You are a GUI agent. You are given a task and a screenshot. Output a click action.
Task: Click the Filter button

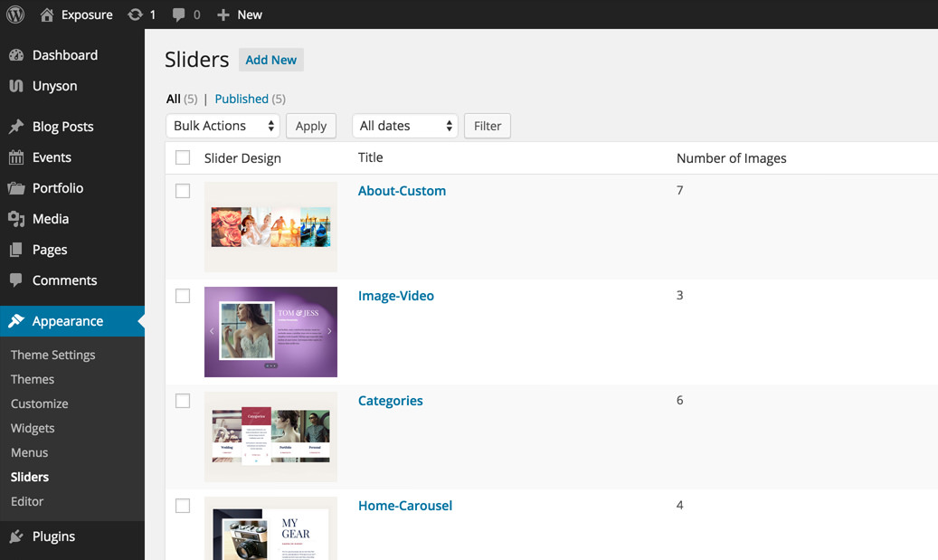pyautogui.click(x=488, y=126)
